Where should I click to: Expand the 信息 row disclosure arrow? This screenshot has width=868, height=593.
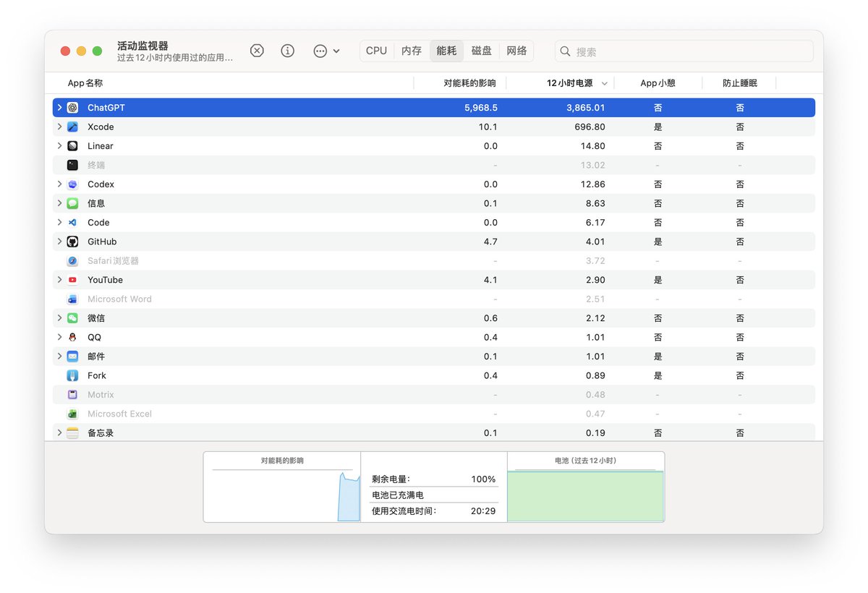(59, 203)
